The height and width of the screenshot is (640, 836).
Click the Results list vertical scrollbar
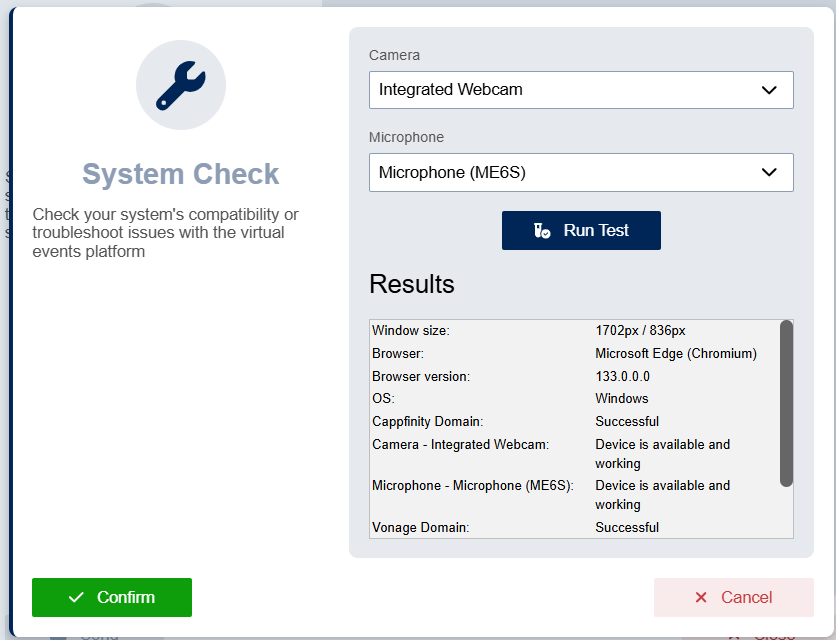(x=786, y=403)
